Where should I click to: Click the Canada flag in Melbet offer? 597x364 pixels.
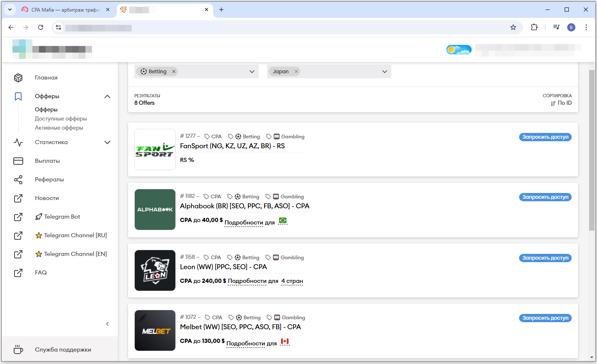point(285,342)
